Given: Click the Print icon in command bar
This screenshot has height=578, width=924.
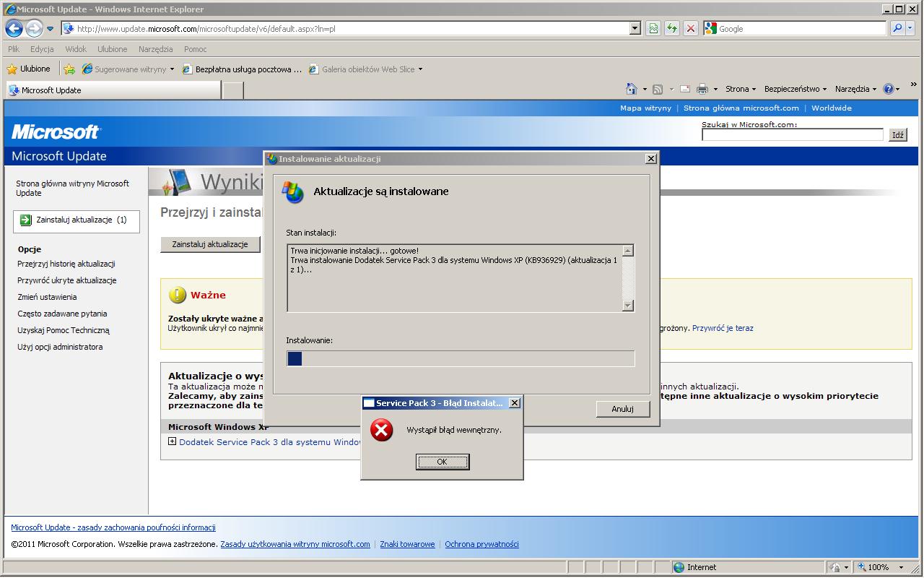Looking at the screenshot, I should [702, 89].
